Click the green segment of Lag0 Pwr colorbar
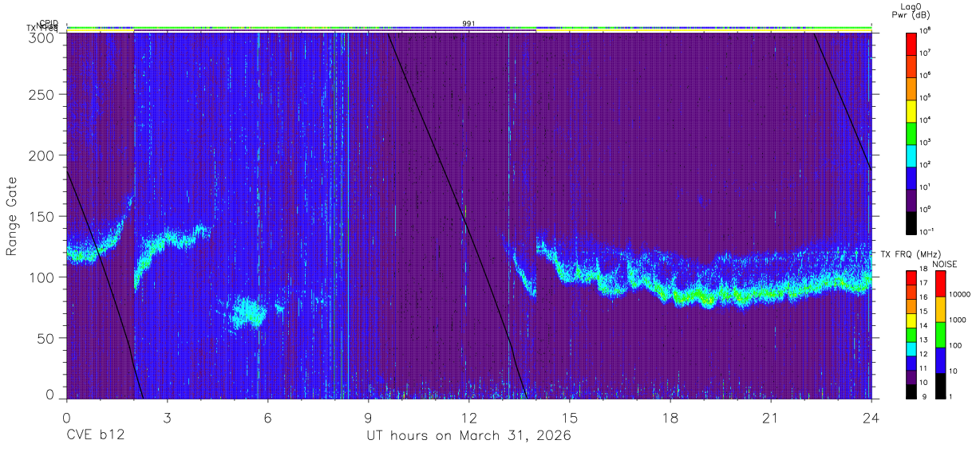 [x=911, y=133]
